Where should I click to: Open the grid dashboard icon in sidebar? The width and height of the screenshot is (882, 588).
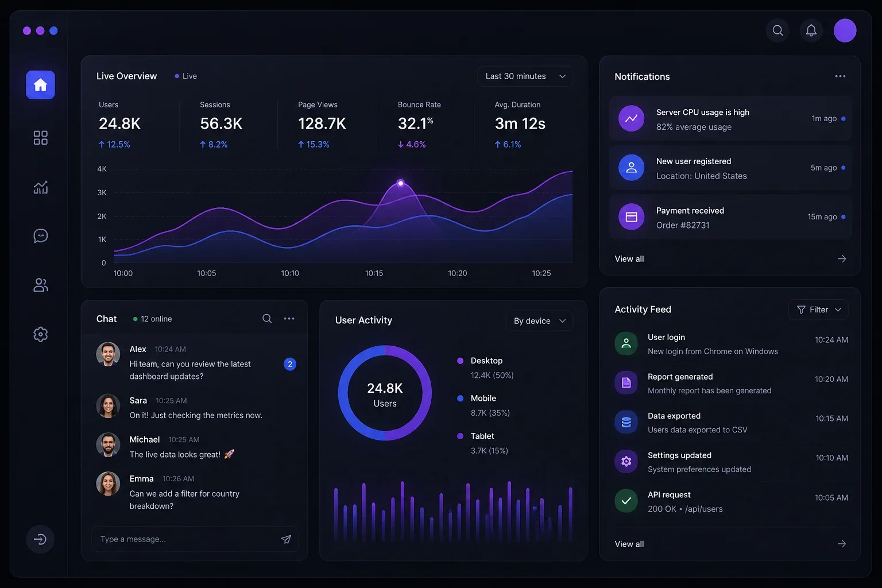point(40,138)
